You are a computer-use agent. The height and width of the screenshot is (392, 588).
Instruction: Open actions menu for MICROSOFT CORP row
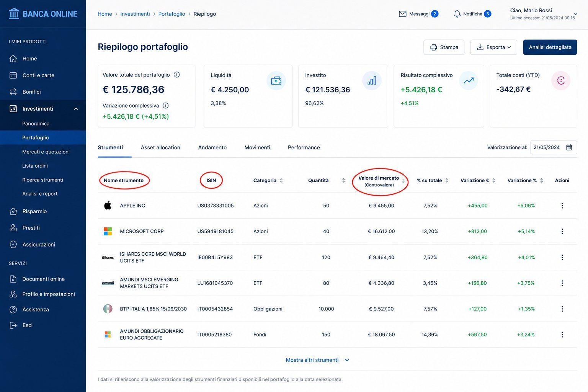point(562,232)
